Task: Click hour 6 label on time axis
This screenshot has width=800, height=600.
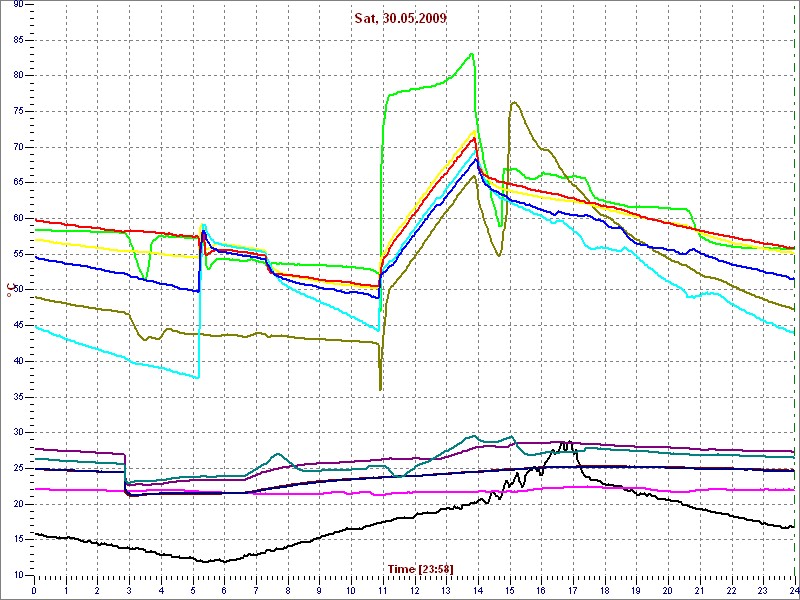Action: click(x=224, y=591)
